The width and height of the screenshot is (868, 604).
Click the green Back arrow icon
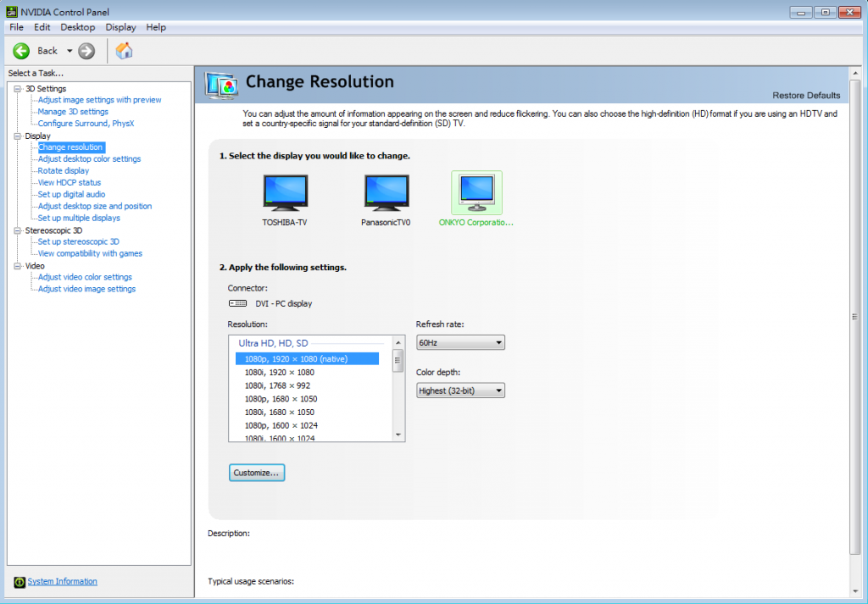21,51
